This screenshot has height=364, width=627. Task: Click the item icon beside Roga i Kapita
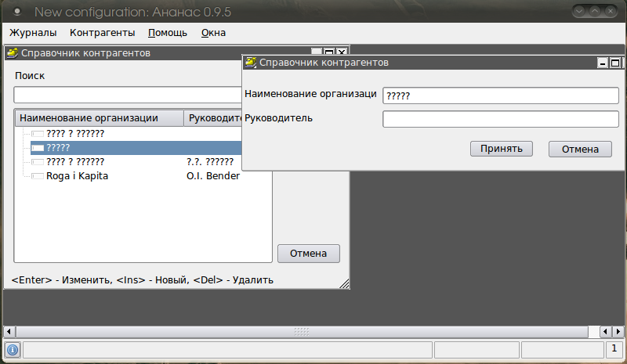pos(38,176)
